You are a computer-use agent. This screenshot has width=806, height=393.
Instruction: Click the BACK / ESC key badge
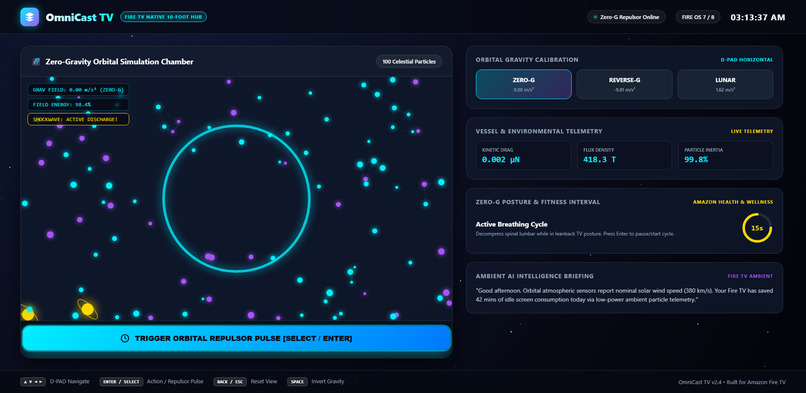[230, 382]
